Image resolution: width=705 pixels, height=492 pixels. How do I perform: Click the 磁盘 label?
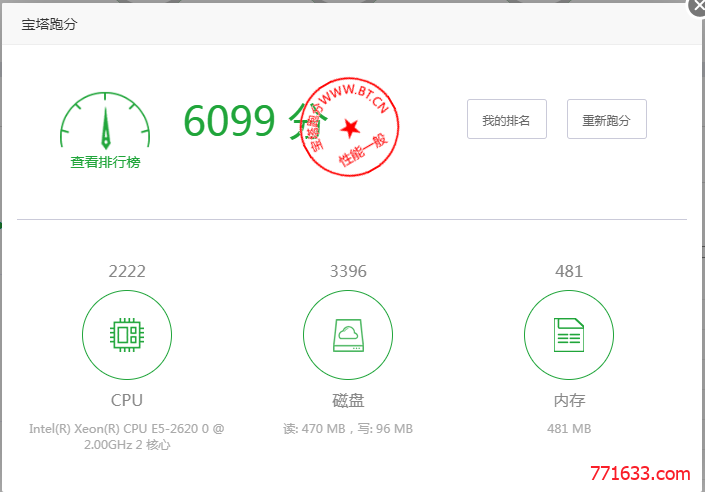(348, 400)
